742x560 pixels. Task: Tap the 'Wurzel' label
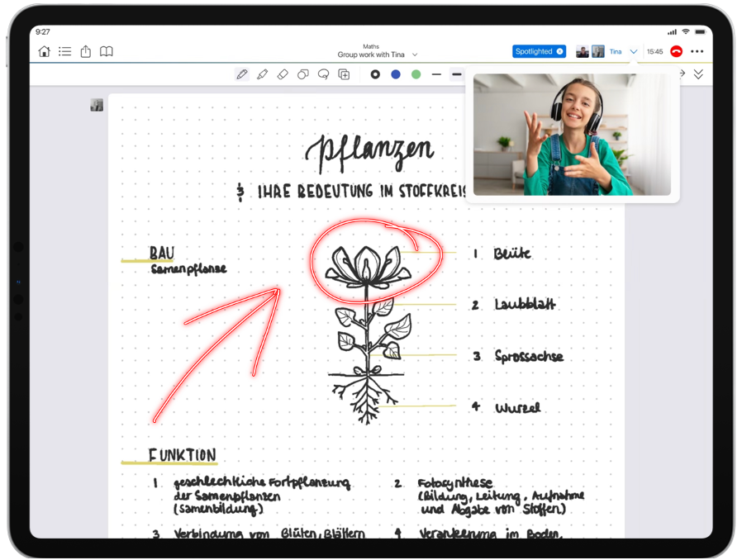pyautogui.click(x=518, y=408)
